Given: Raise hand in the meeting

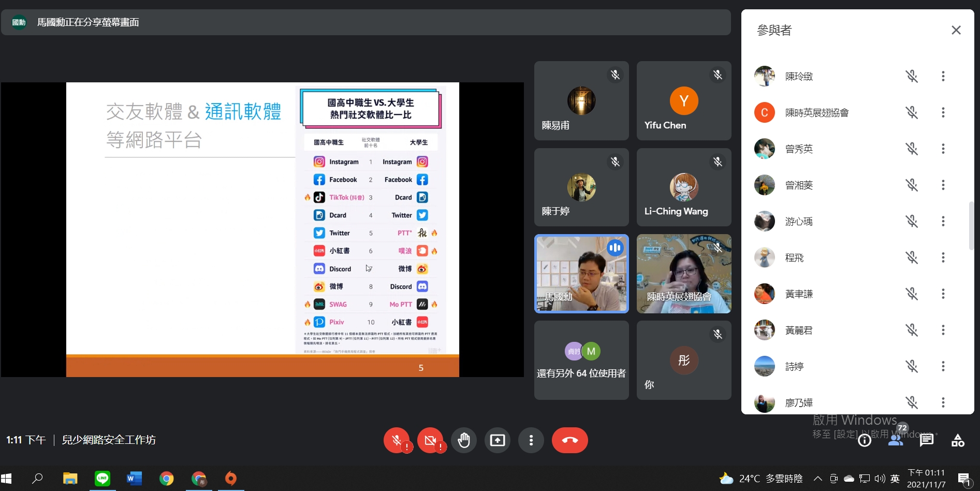Looking at the screenshot, I should (x=464, y=440).
